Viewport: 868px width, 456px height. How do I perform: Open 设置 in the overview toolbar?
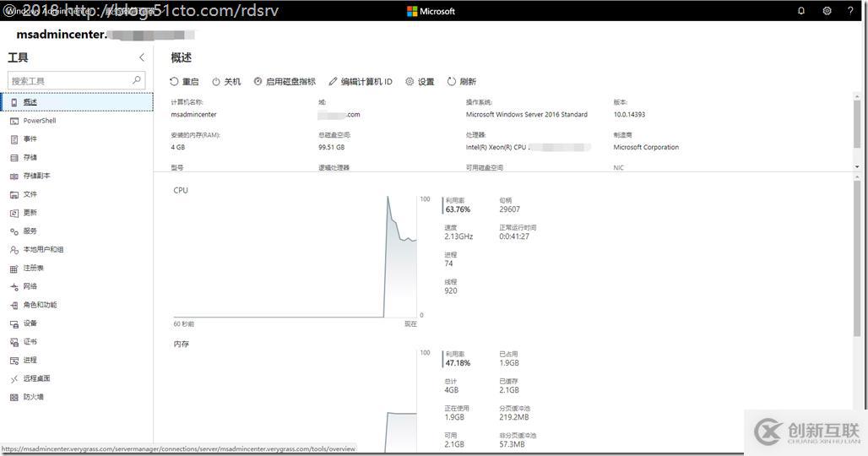click(x=420, y=81)
